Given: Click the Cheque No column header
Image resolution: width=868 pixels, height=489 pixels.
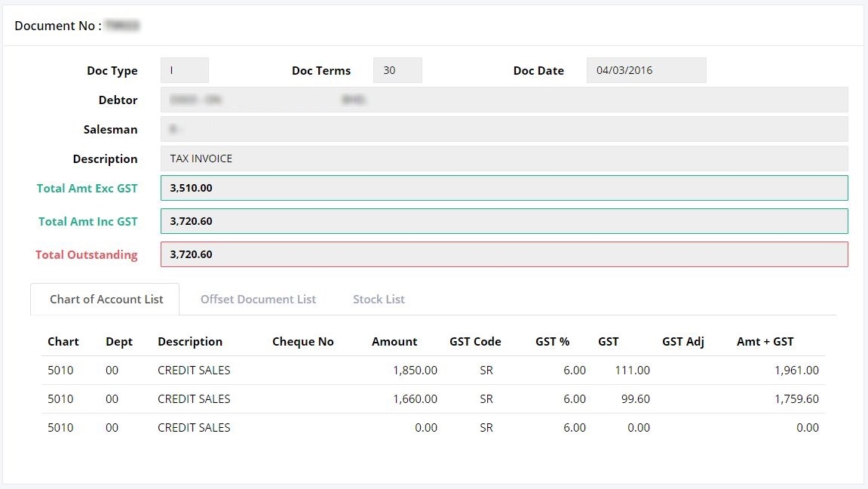Looking at the screenshot, I should pyautogui.click(x=303, y=342).
